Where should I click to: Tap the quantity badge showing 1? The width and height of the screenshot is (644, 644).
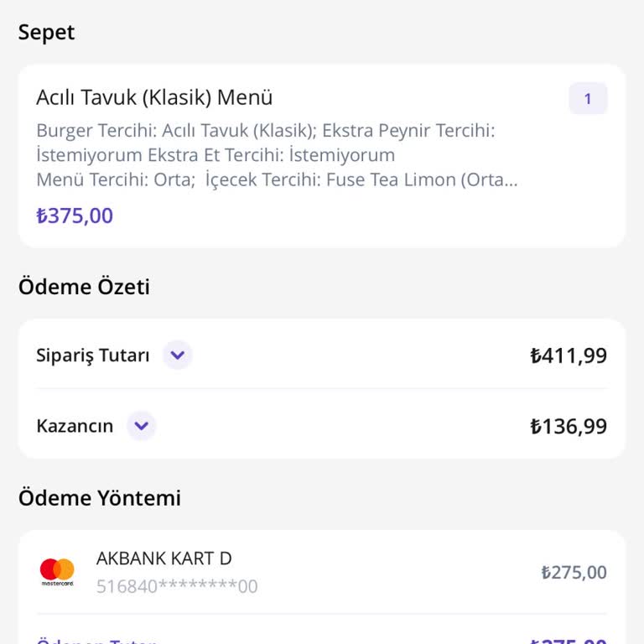click(588, 99)
